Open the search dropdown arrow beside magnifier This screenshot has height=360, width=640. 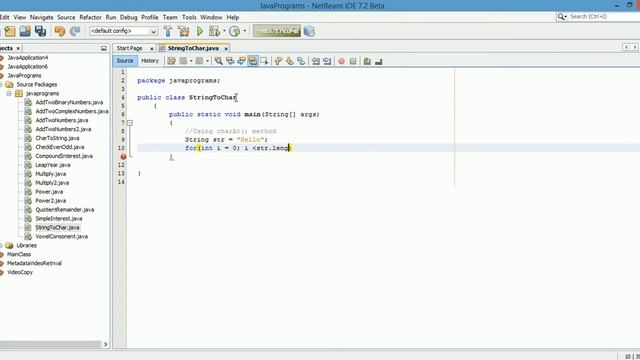[x=566, y=17]
